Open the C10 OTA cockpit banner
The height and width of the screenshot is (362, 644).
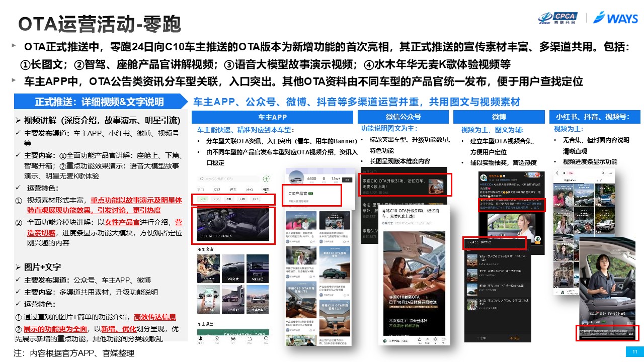(233, 225)
